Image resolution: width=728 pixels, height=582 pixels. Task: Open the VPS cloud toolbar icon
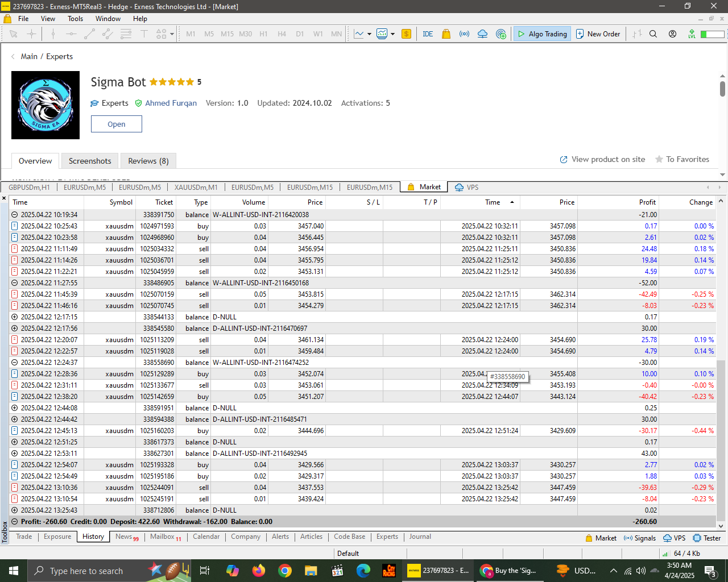482,34
